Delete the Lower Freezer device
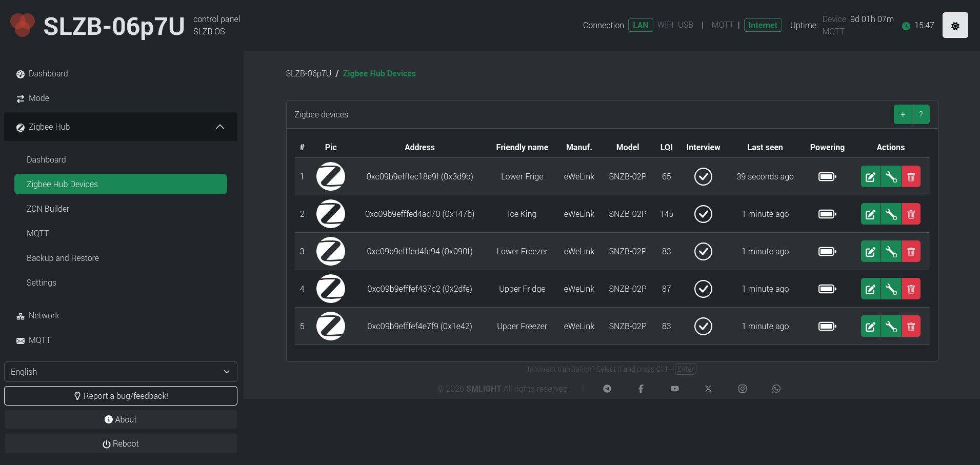The height and width of the screenshot is (465, 980). 911,252
